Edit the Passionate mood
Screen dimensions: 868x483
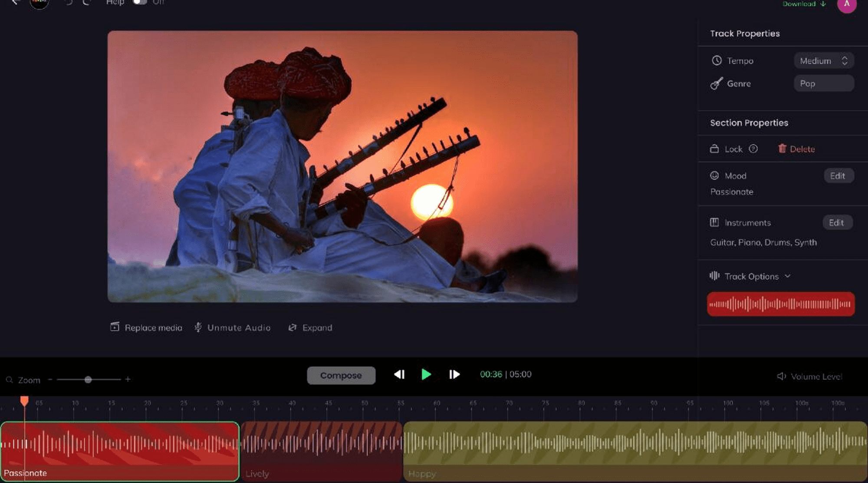838,175
